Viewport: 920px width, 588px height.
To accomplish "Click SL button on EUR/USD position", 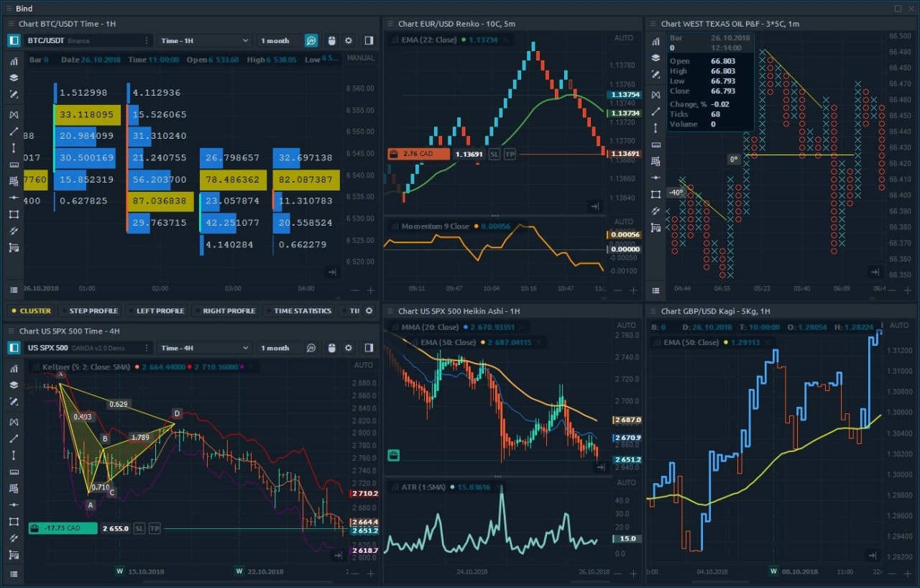I will coord(494,154).
